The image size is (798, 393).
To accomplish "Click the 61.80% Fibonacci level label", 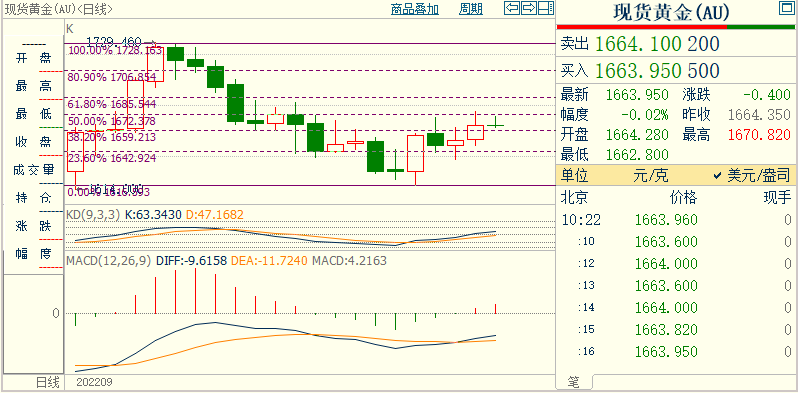I will tap(112, 104).
